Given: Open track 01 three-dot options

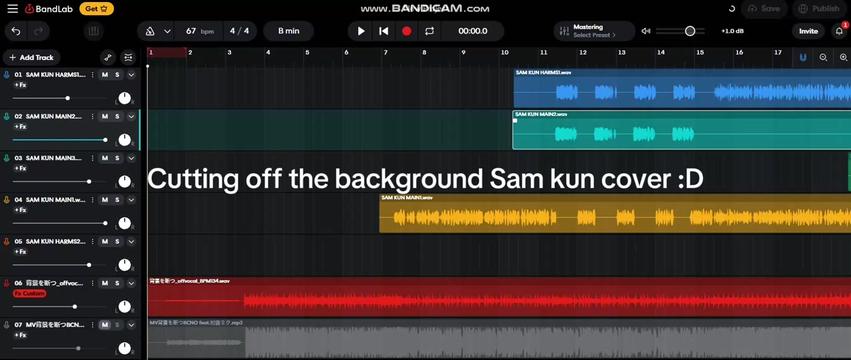Looking at the screenshot, I should 92,75.
